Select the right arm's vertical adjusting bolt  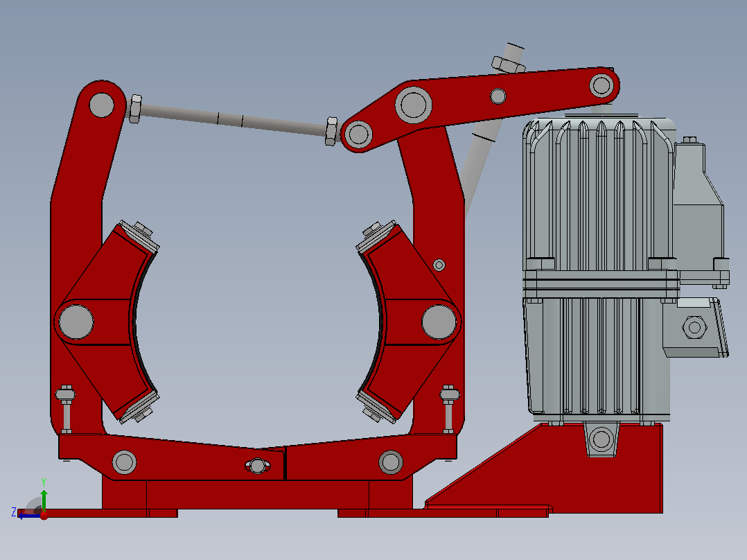[449, 409]
